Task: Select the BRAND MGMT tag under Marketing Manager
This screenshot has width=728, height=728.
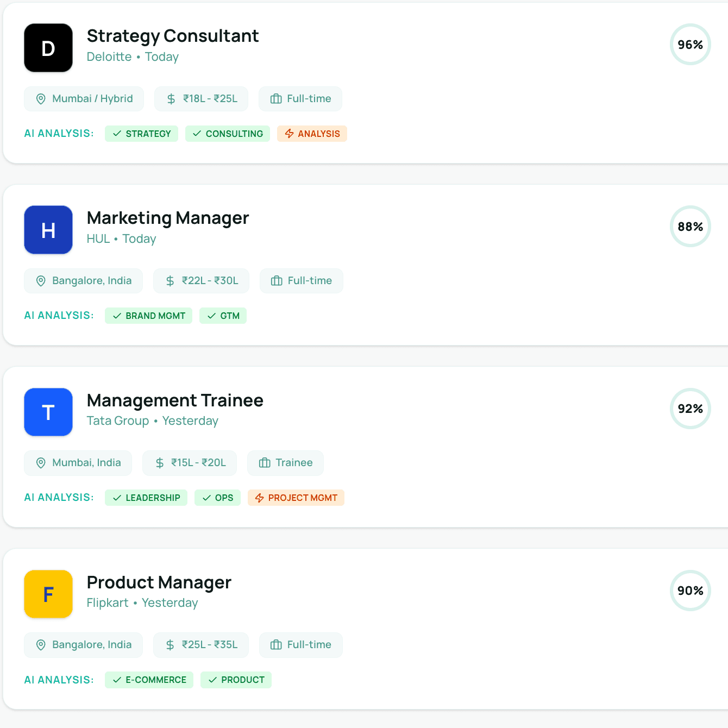Action: [x=148, y=316]
